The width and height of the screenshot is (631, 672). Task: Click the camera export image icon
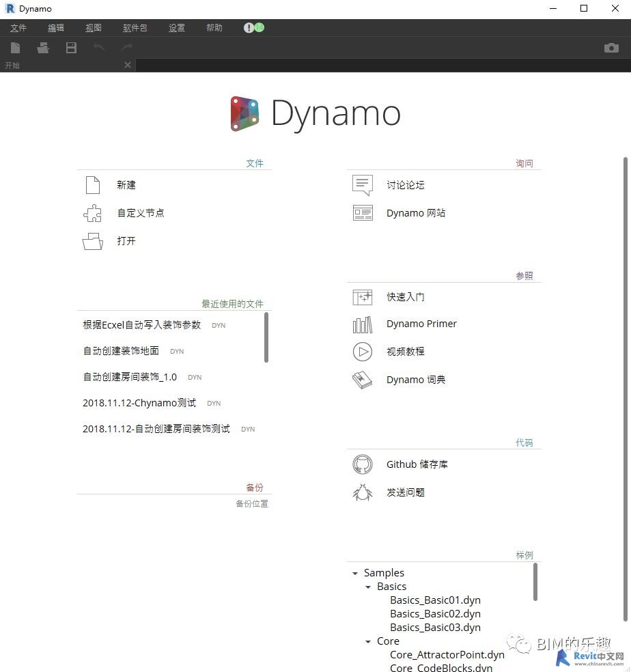point(611,48)
